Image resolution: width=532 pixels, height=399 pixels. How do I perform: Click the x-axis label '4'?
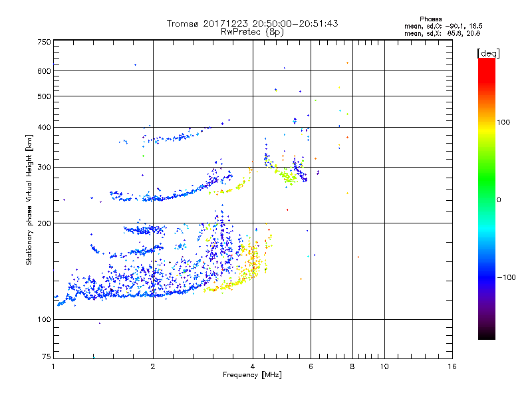(x=253, y=366)
